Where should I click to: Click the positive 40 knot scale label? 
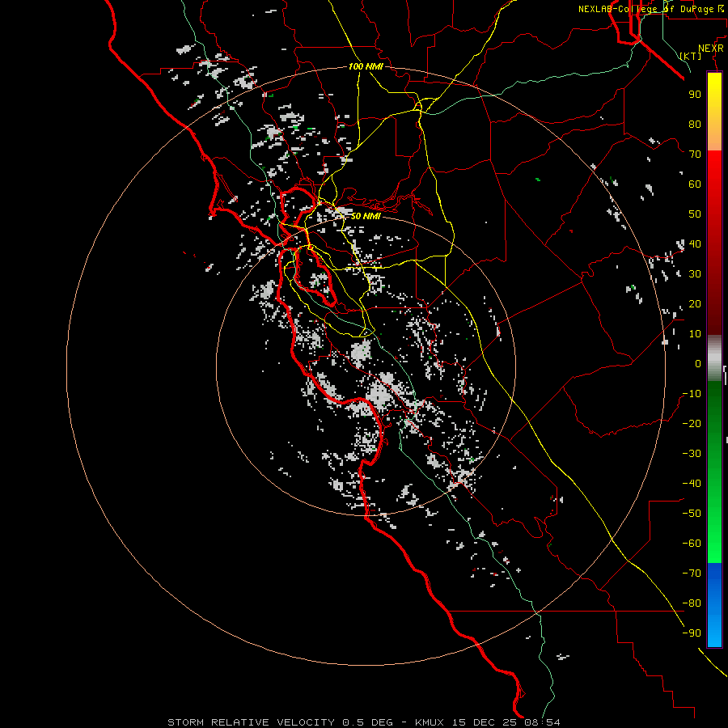(695, 244)
